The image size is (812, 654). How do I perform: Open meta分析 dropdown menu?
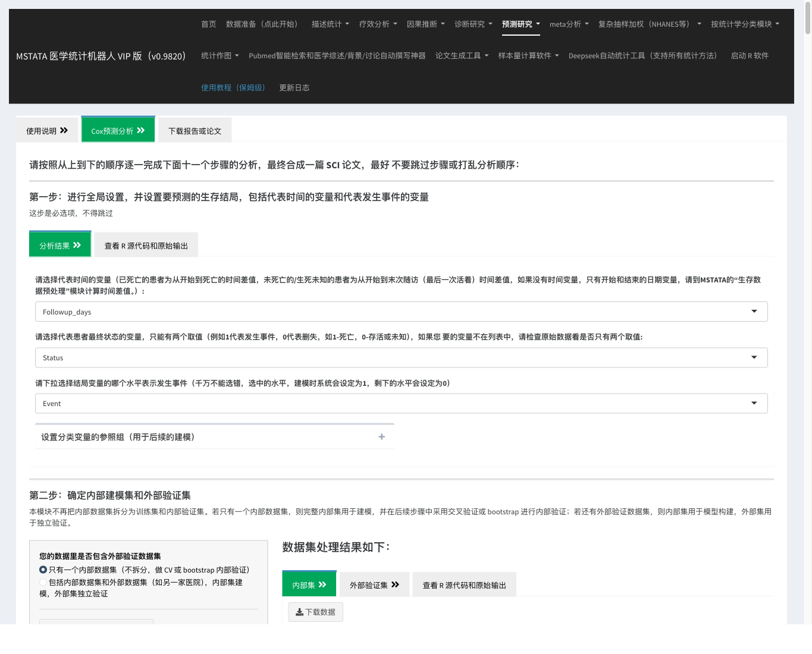coord(569,24)
